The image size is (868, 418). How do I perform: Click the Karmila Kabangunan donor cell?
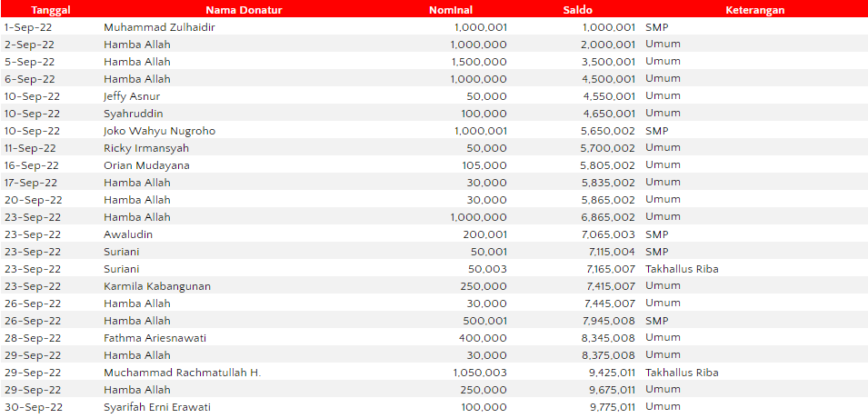(157, 286)
